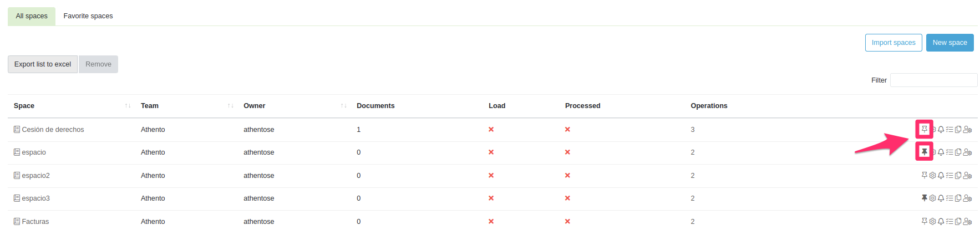Sort the table by Team column arrows
The width and height of the screenshot is (980, 235).
[230, 106]
